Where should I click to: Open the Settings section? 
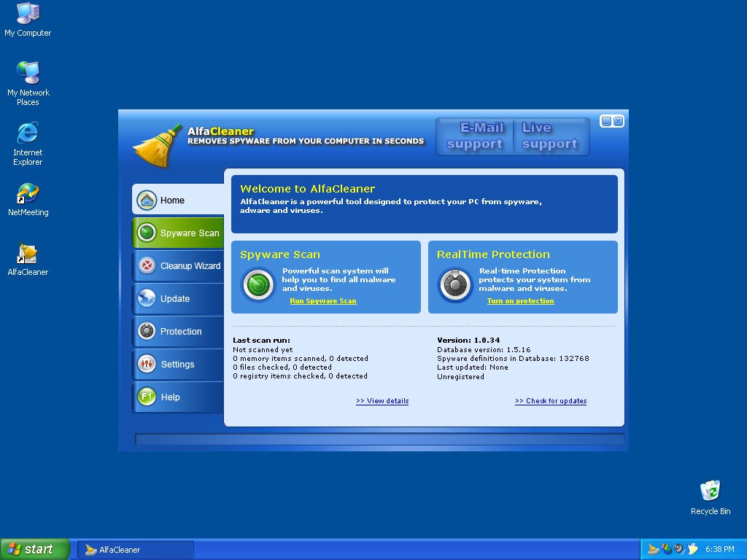(178, 365)
